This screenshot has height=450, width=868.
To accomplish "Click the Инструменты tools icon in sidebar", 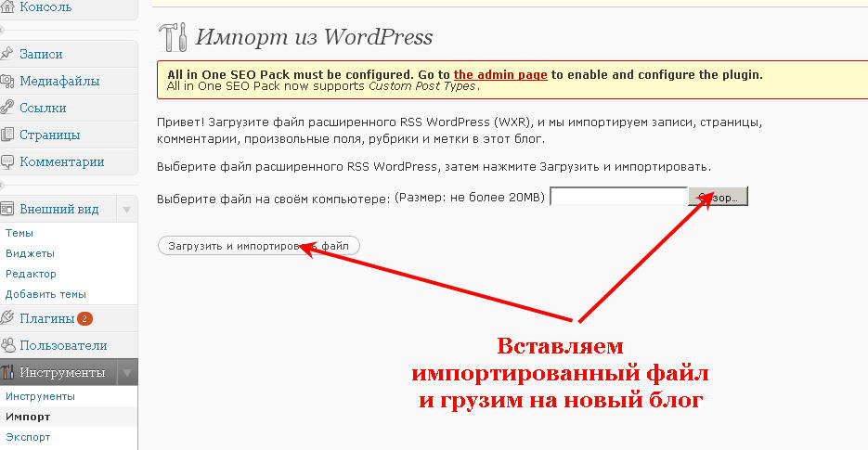I will [6, 372].
